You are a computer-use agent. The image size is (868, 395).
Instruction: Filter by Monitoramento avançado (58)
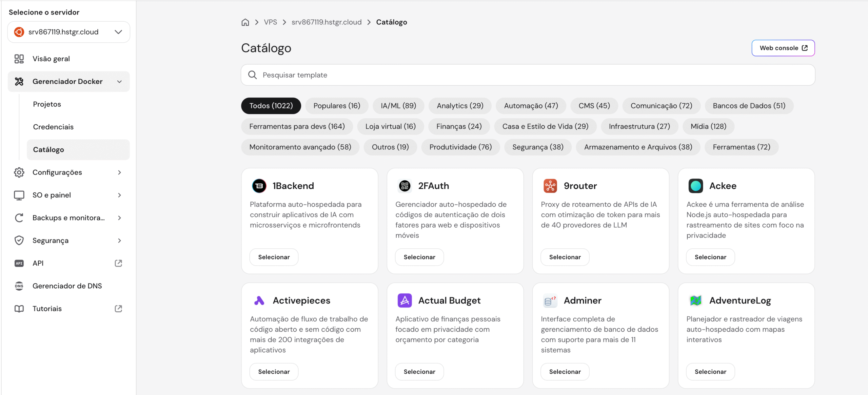pyautogui.click(x=300, y=147)
